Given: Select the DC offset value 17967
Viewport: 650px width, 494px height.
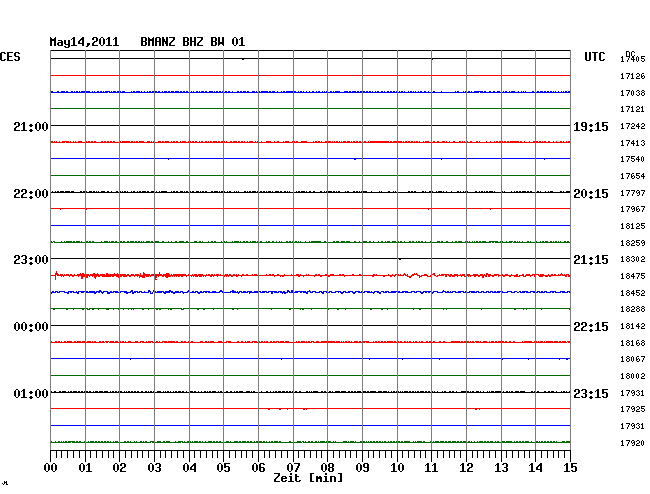Looking at the screenshot, I should [x=633, y=209].
